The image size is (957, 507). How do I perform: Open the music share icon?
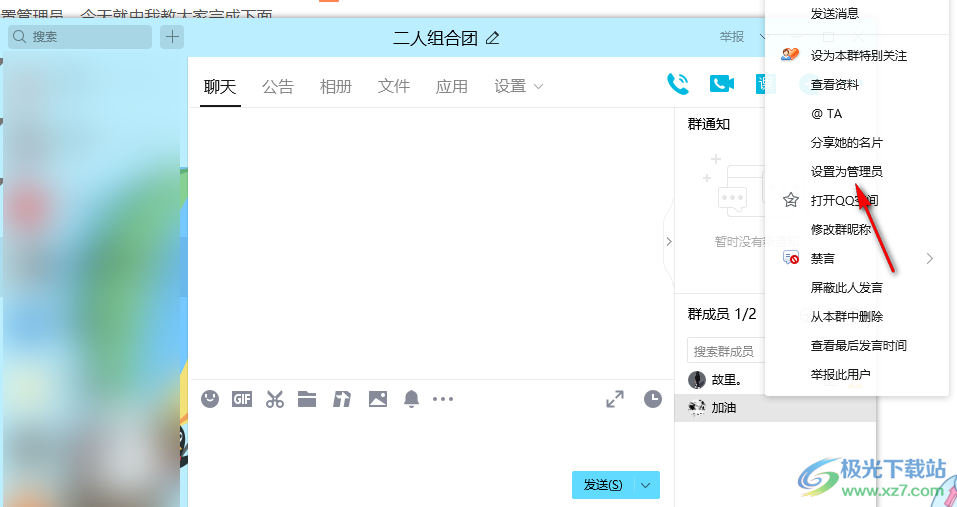point(342,399)
